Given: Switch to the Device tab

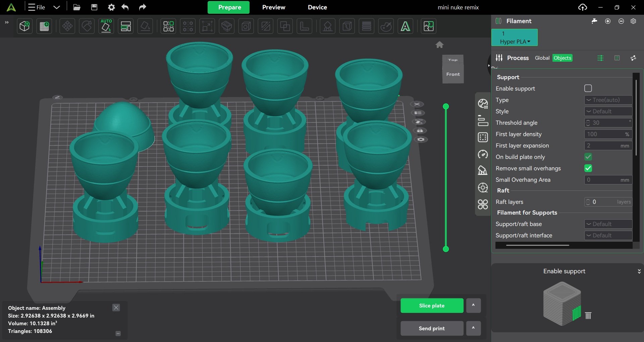Looking at the screenshot, I should tap(317, 7).
